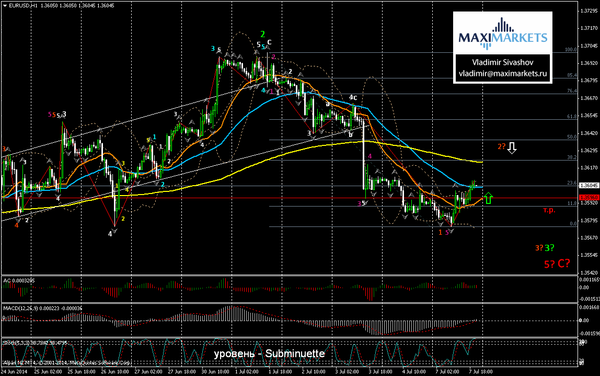Click the MaxiMarkets logo

coord(503,34)
